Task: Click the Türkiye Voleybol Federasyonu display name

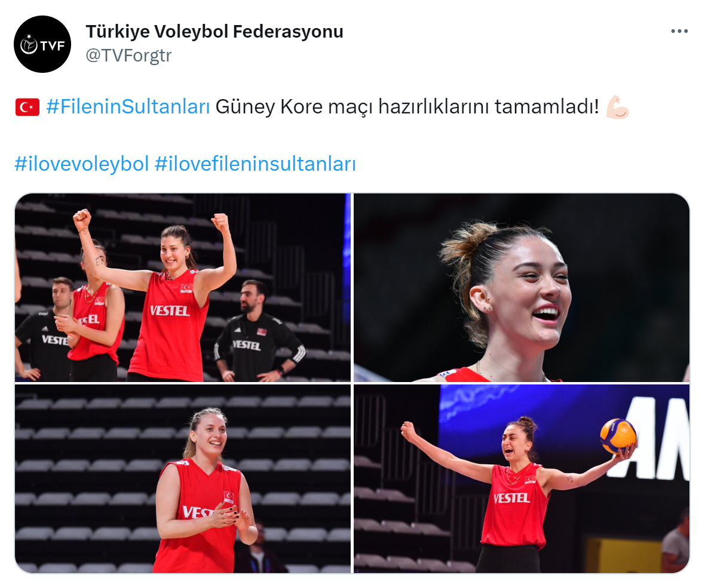Action: pos(214,31)
